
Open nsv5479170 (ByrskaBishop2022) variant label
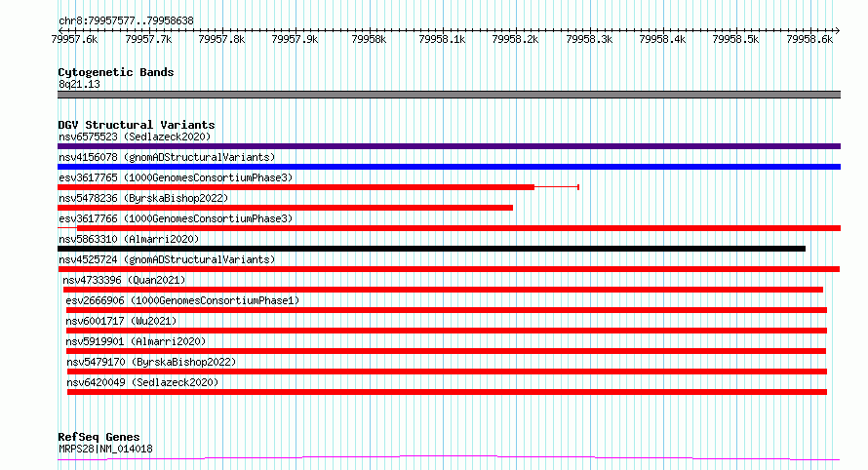[x=151, y=362]
